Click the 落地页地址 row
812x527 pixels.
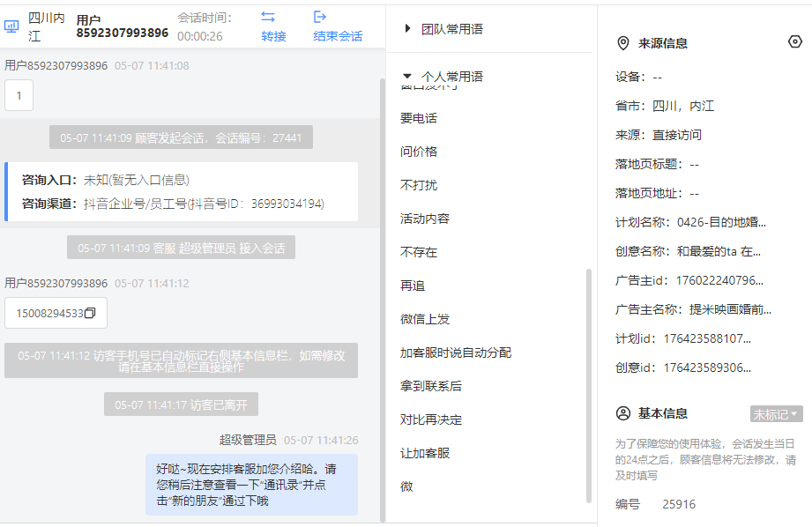point(657,193)
